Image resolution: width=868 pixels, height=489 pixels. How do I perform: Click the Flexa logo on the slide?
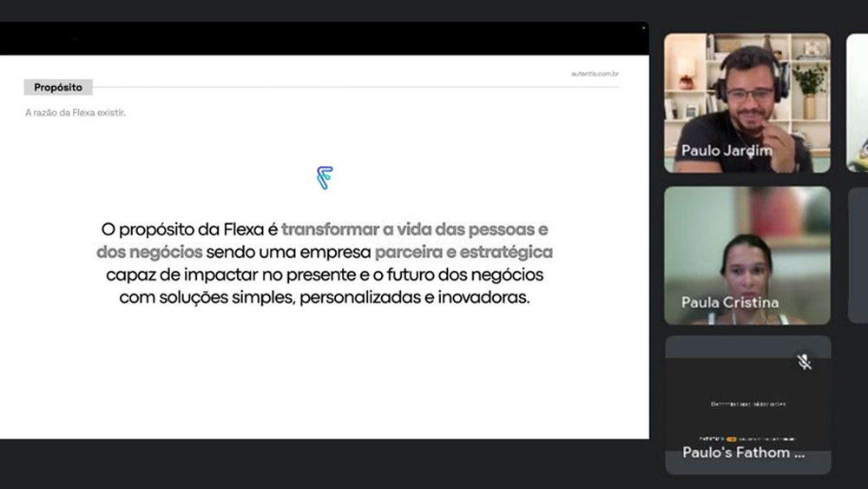[325, 178]
